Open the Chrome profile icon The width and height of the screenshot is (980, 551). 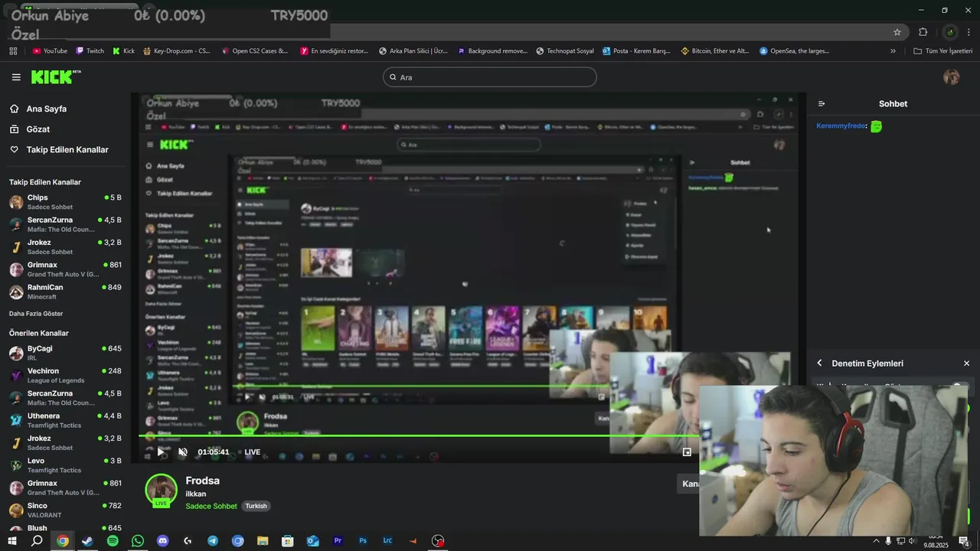pyautogui.click(x=950, y=32)
